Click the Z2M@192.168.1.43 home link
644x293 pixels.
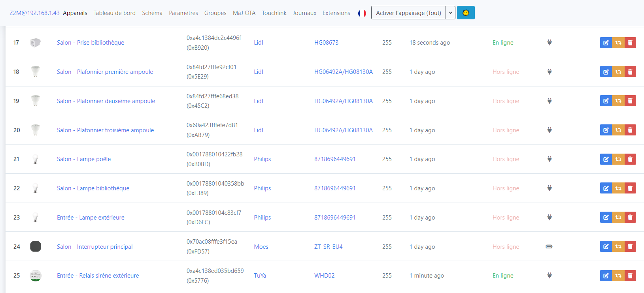click(34, 13)
